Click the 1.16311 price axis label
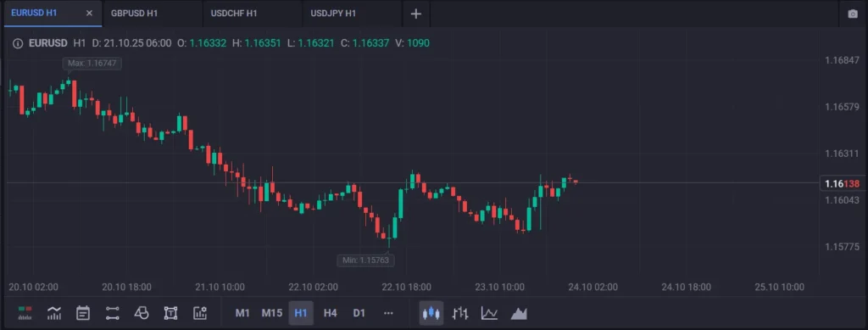This screenshot has width=868, height=330. pos(842,154)
